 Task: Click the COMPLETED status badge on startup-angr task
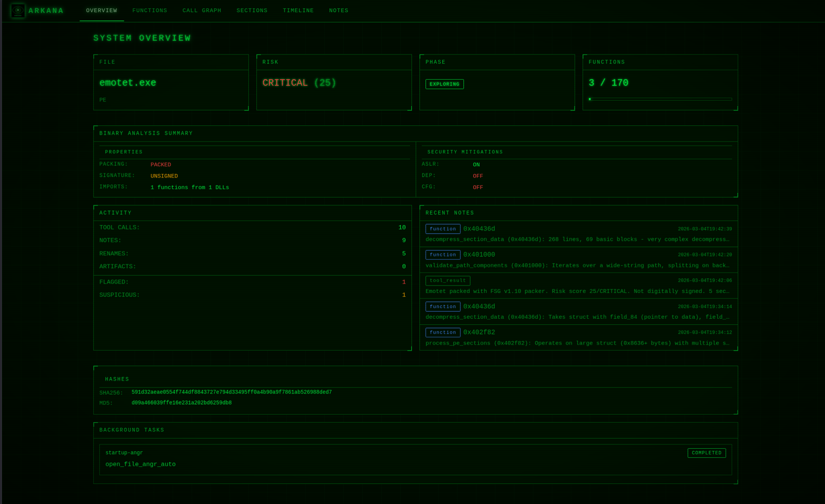(706, 453)
